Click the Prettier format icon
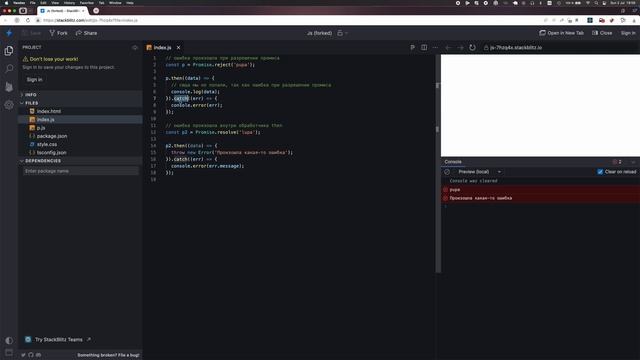The image size is (640, 360). tap(412, 48)
